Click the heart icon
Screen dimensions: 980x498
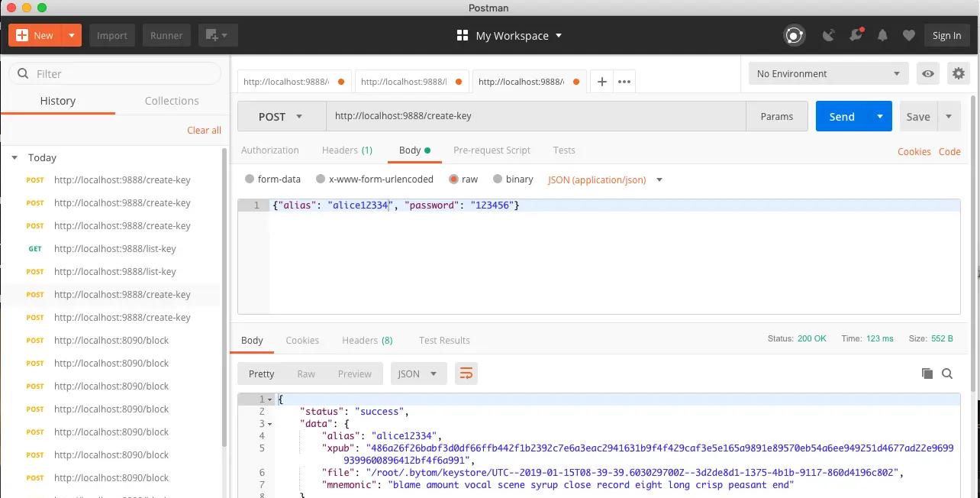tap(908, 35)
